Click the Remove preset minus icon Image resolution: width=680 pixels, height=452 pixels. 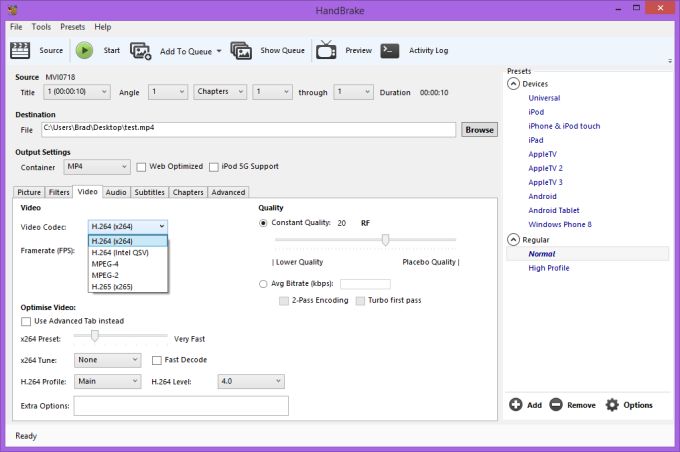[555, 405]
